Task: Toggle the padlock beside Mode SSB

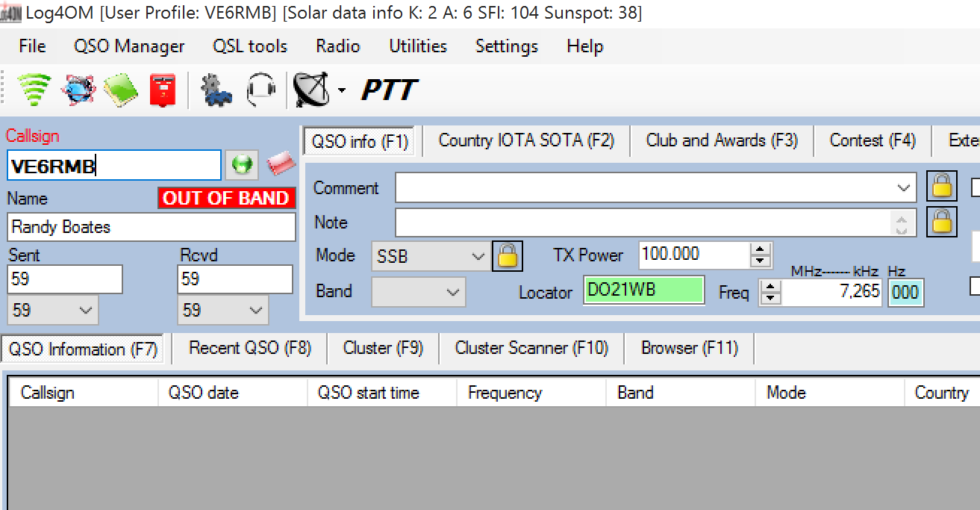Action: 508,256
